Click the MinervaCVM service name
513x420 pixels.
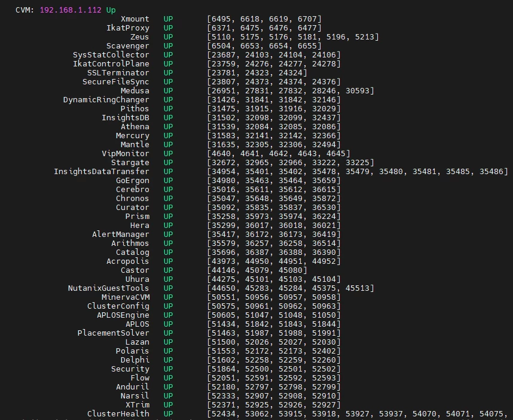126,297
